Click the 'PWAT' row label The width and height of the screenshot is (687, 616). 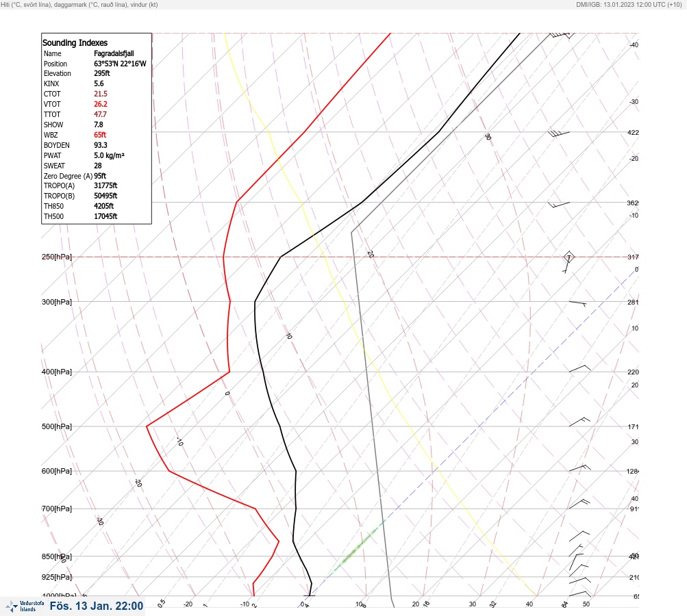click(53, 155)
